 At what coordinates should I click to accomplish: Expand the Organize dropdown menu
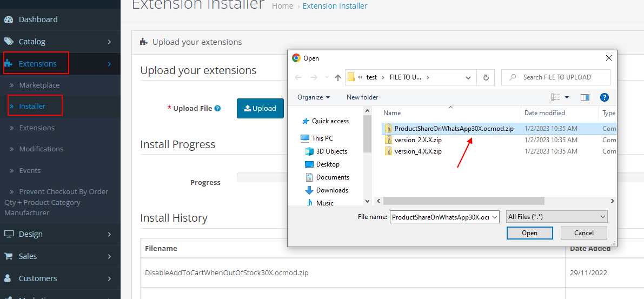coord(314,97)
